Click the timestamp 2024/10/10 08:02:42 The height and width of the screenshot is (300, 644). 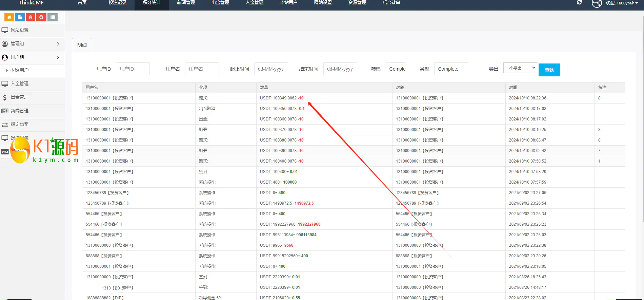click(527, 151)
